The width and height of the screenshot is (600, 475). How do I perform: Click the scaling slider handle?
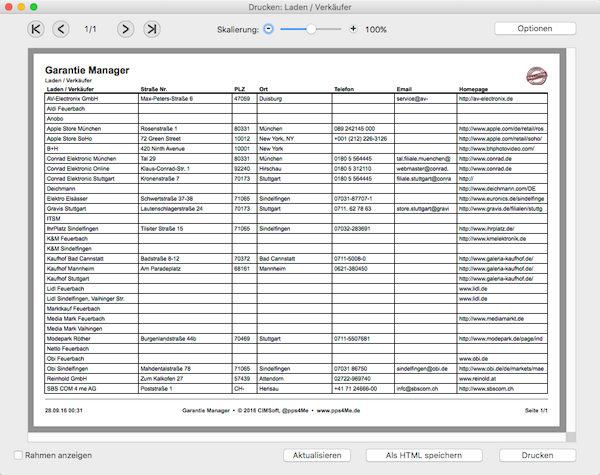(x=311, y=29)
